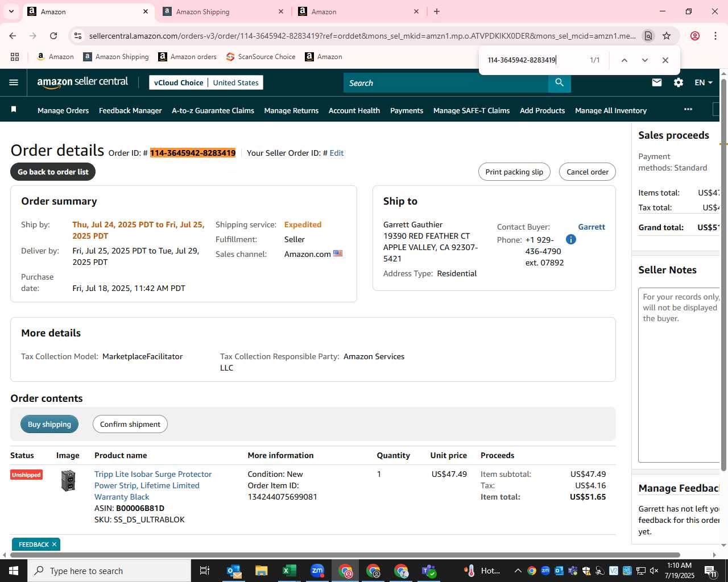
Task: Click the search-in-page icon in address bar
Action: pos(648,36)
